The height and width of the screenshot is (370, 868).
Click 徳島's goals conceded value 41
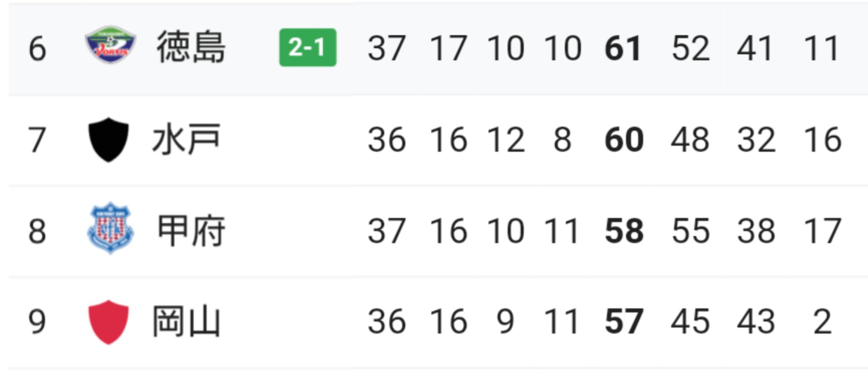tap(756, 49)
